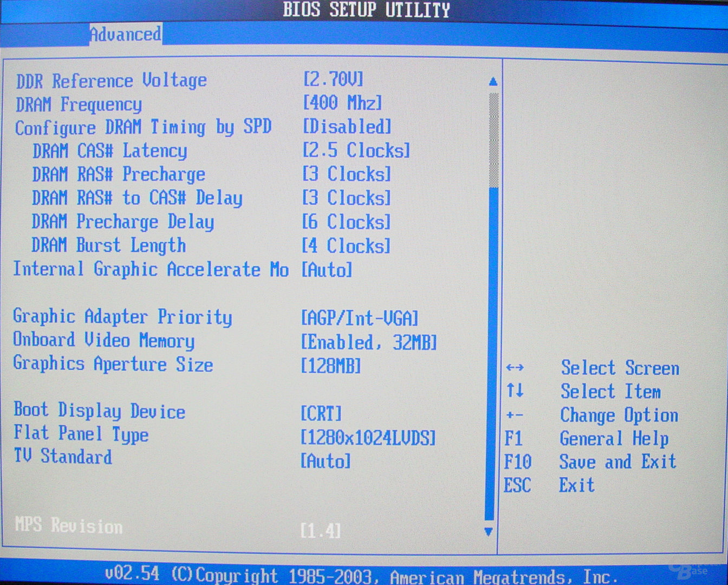Open the 2.5 Clocks latency value
The height and width of the screenshot is (585, 728).
356,150
